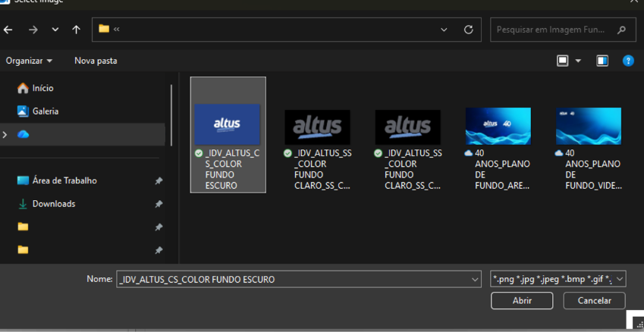Click pin icon of first unnamed folder
This screenshot has width=644, height=332.
(x=159, y=227)
